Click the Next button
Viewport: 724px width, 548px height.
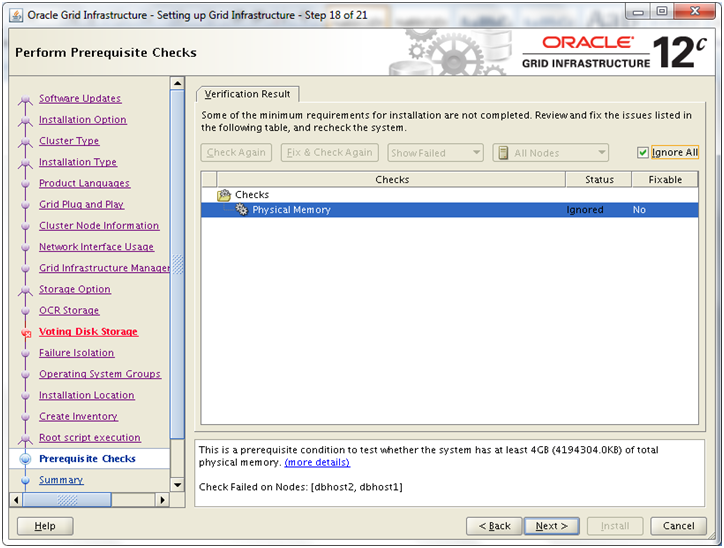(x=551, y=526)
